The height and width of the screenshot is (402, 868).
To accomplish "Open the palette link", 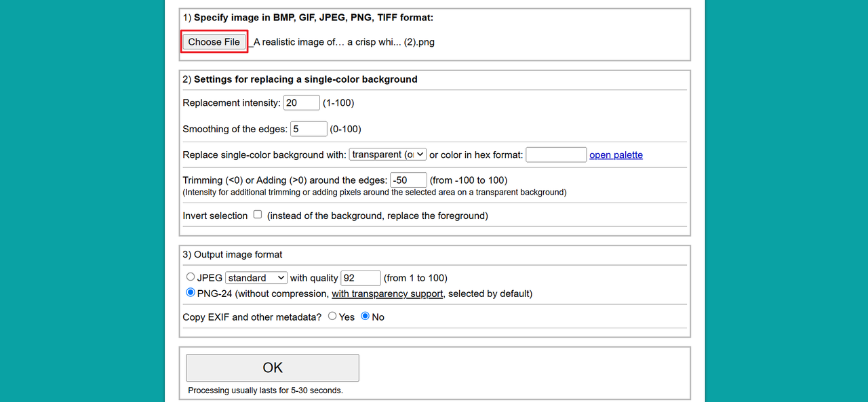I will coord(616,155).
